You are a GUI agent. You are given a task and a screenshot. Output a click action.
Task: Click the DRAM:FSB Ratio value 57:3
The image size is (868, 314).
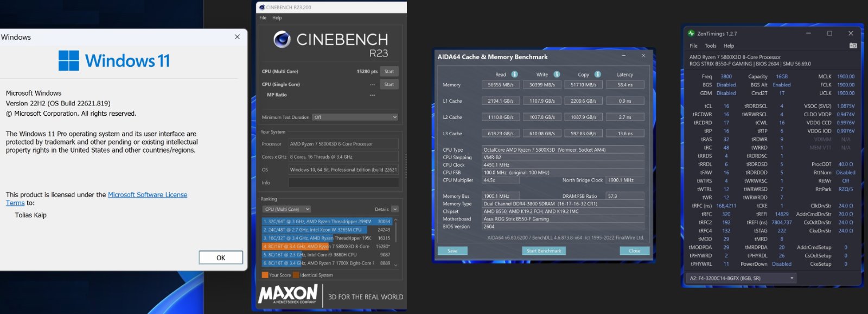point(626,196)
